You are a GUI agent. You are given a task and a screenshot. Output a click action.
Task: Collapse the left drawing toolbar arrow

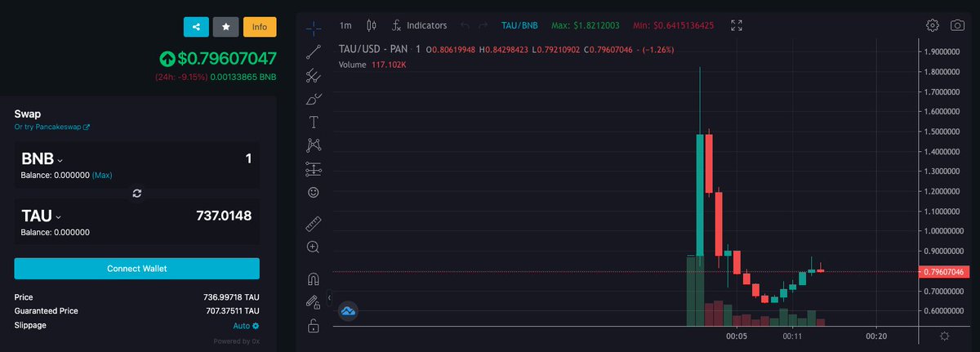330,298
